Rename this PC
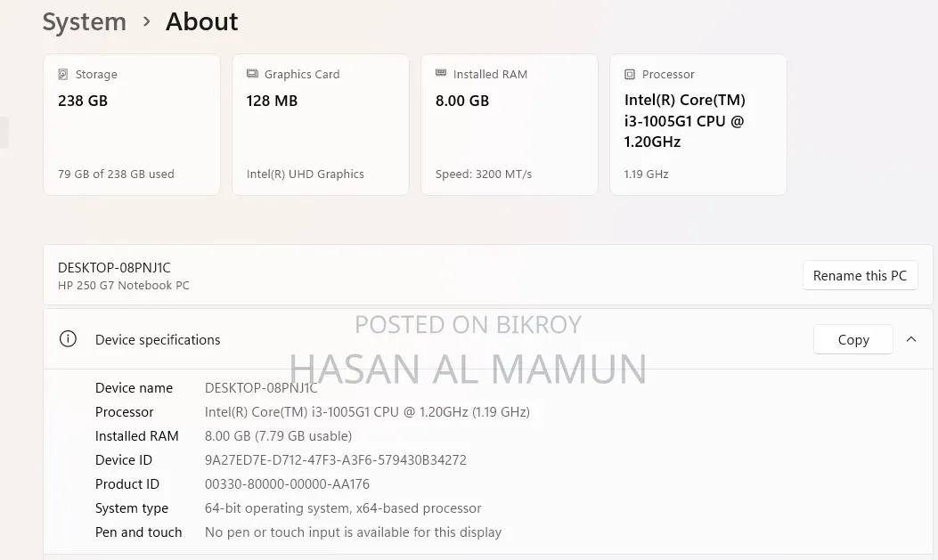 coord(860,275)
